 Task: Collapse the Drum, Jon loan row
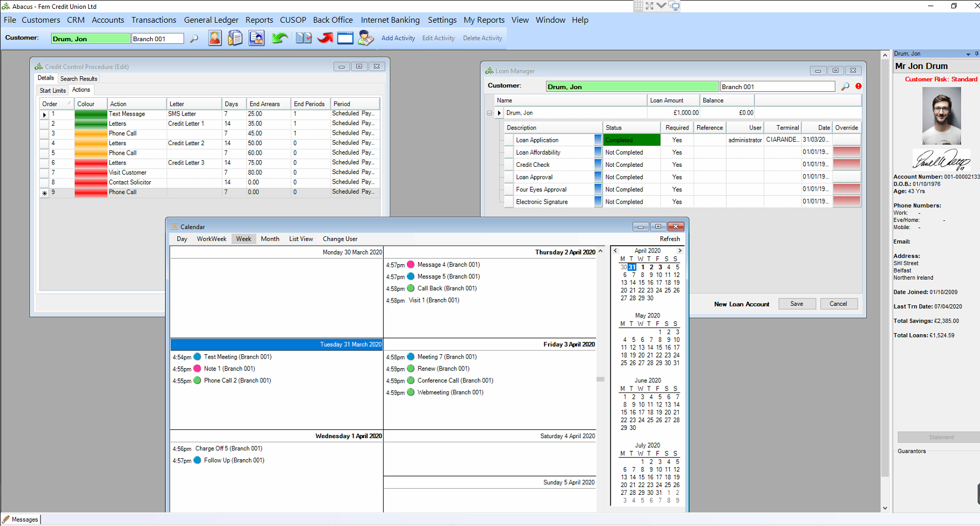pos(490,112)
